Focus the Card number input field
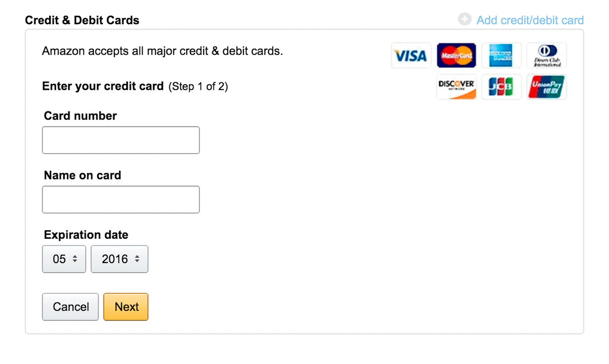 click(121, 140)
